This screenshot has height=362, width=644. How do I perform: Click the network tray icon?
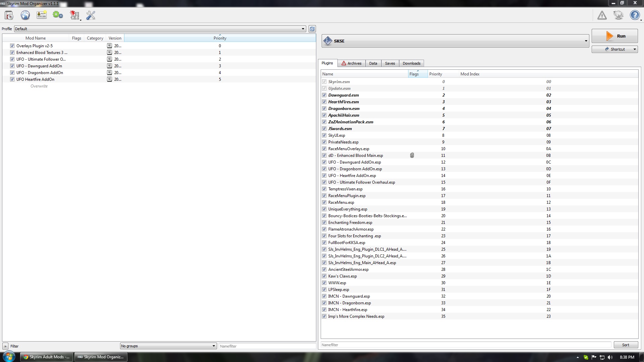click(602, 357)
